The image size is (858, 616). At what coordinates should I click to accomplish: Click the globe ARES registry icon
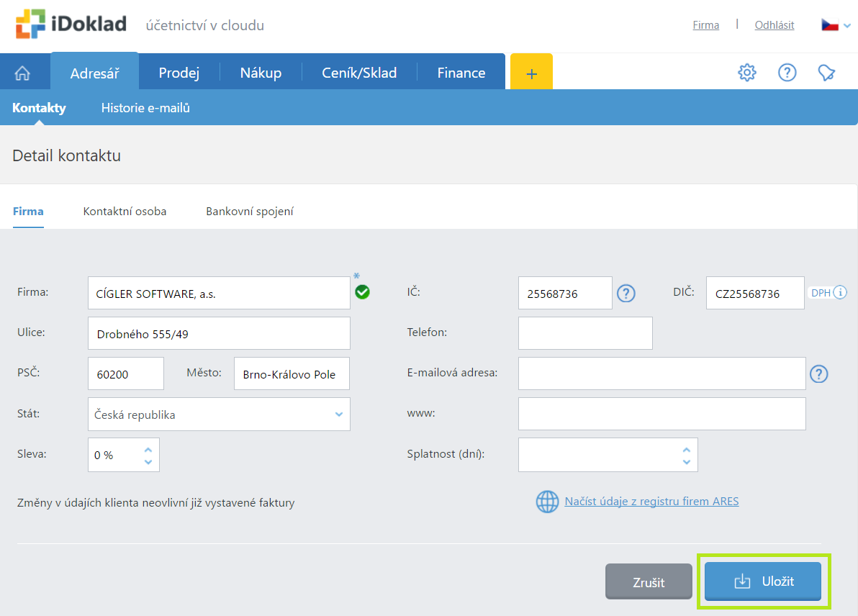coord(547,502)
